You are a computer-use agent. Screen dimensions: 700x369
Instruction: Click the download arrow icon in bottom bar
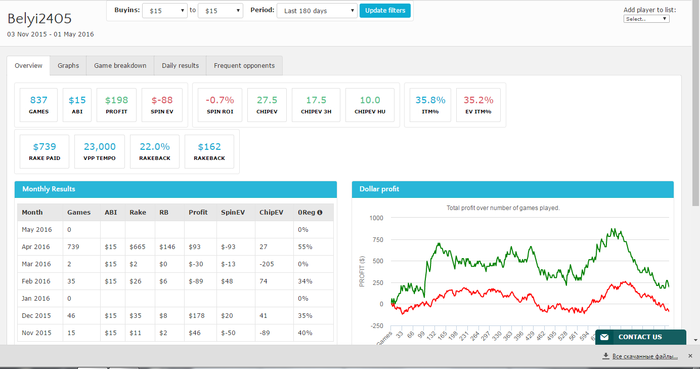(x=606, y=356)
